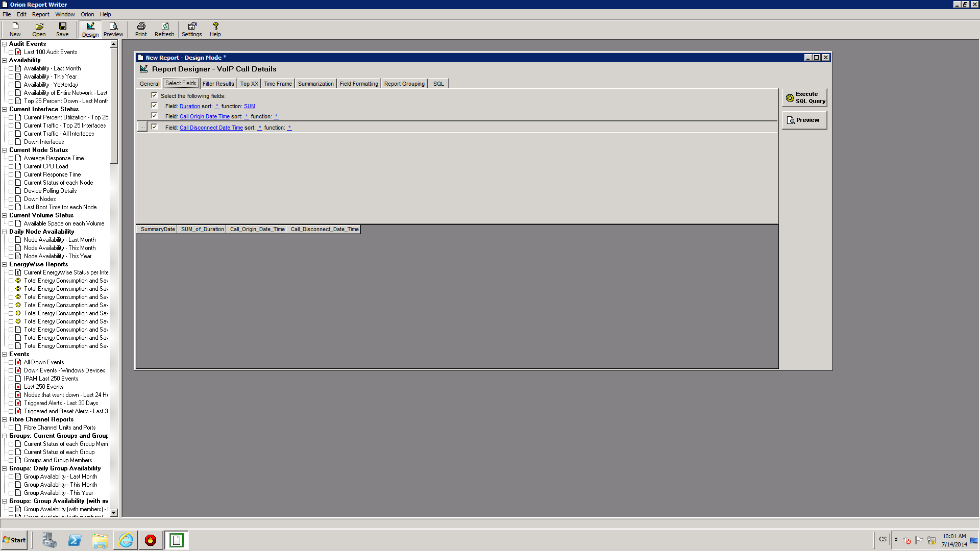The image size is (980, 551).
Task: Click the New report toolbar icon
Action: (x=15, y=29)
